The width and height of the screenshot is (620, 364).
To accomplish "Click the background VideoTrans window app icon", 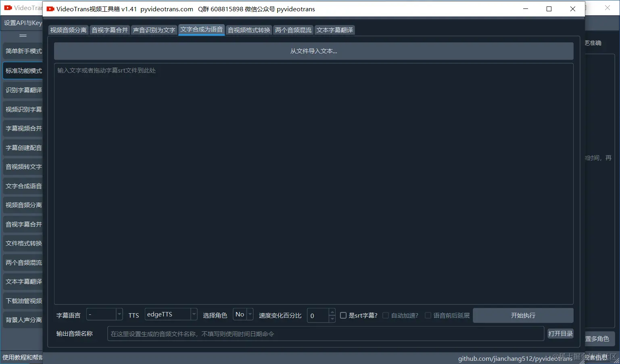I will [8, 8].
